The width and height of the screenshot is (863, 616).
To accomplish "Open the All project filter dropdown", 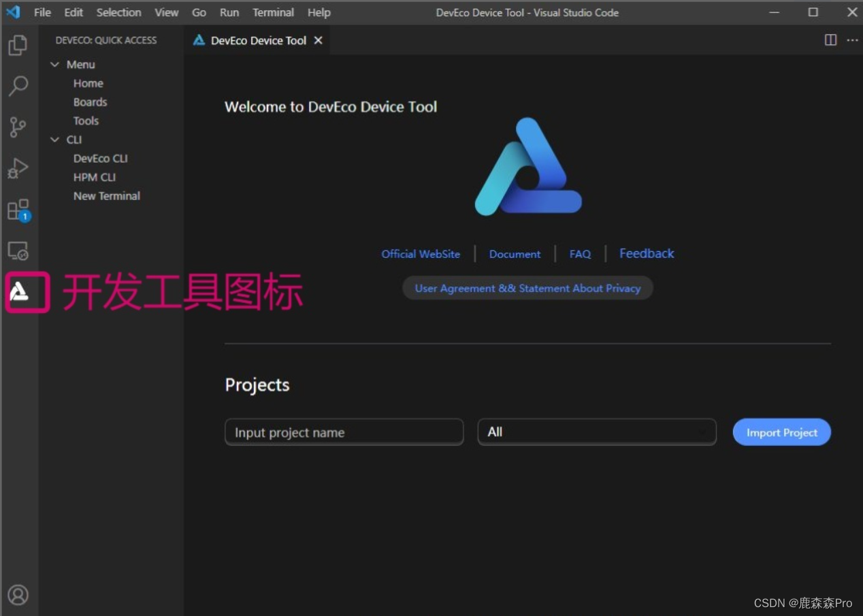I will point(597,432).
